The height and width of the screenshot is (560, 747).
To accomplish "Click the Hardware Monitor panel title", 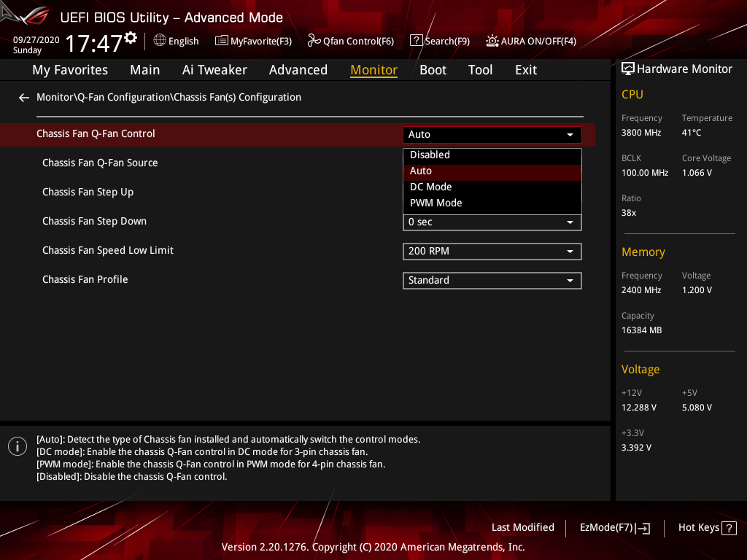I will 684,69.
